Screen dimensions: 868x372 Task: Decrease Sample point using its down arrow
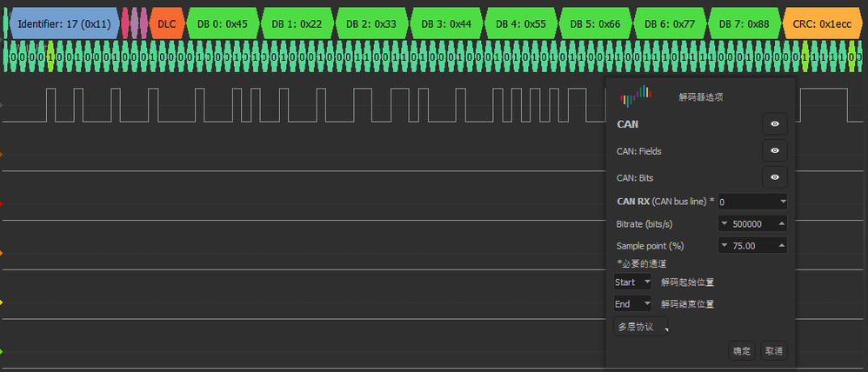(x=724, y=246)
